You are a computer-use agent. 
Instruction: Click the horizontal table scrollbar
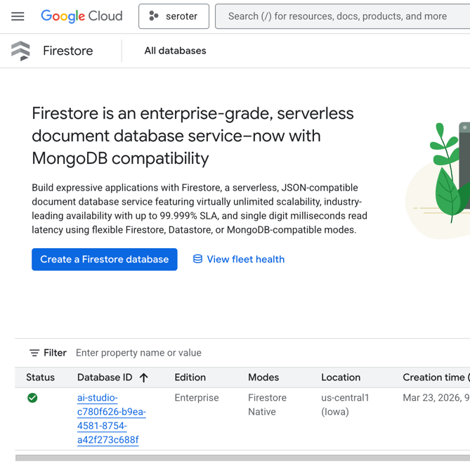pyautogui.click(x=242, y=458)
